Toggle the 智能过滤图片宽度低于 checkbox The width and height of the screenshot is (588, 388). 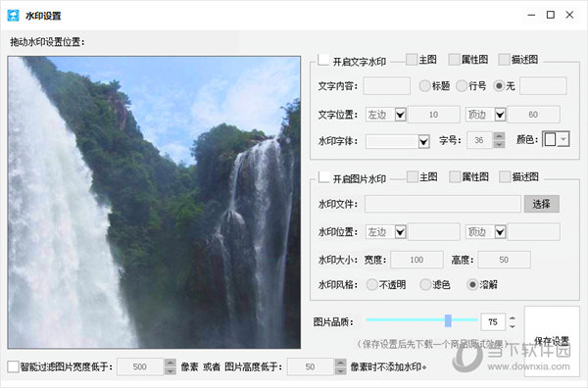pyautogui.click(x=13, y=366)
